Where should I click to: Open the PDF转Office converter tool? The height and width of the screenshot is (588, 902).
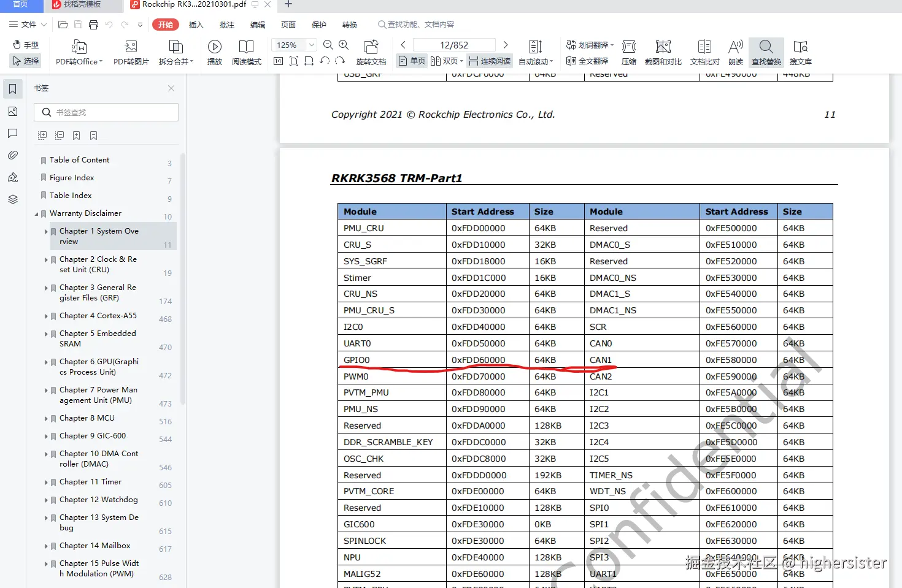tap(79, 52)
